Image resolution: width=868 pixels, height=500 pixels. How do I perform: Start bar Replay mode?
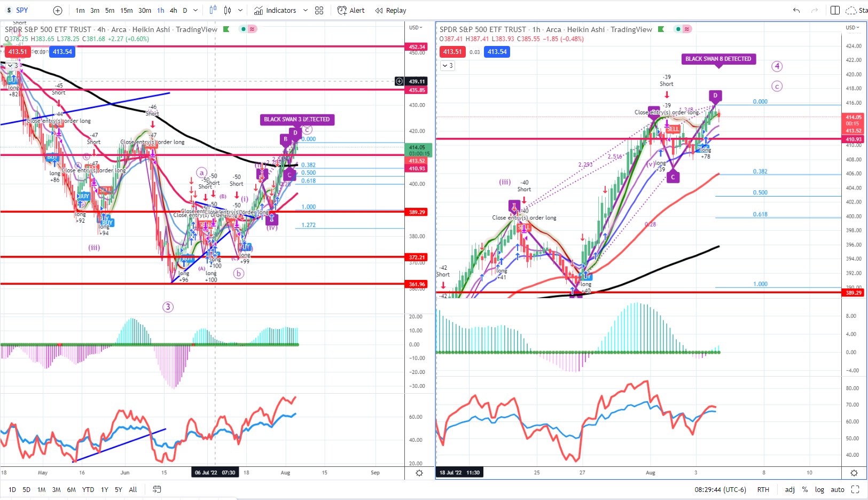coord(390,11)
